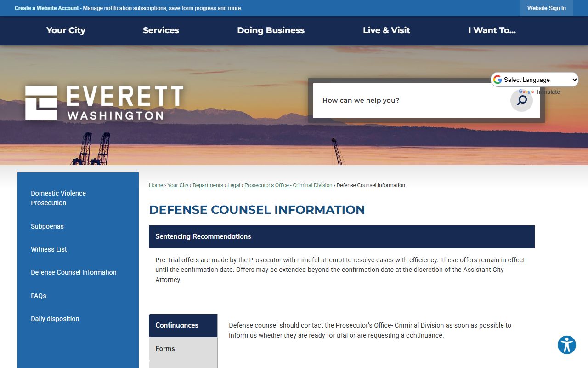Click the Pre-Trial offers paragraph text

tap(340, 270)
